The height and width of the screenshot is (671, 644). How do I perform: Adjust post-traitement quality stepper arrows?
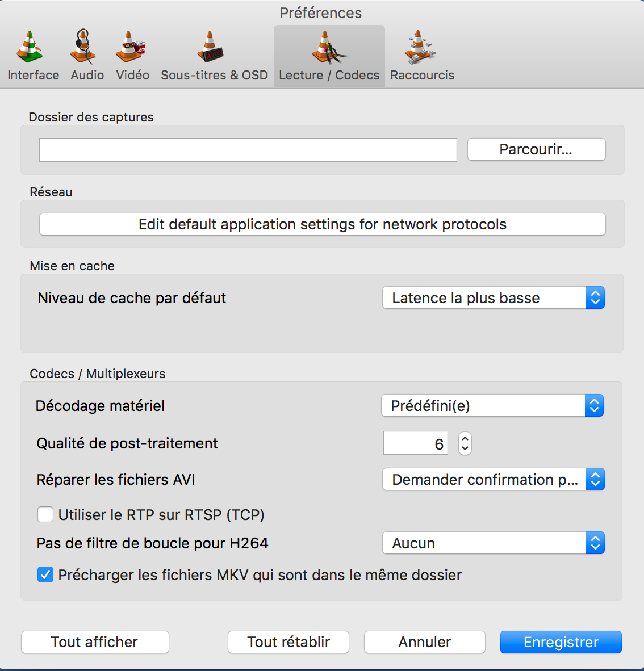coord(465,443)
